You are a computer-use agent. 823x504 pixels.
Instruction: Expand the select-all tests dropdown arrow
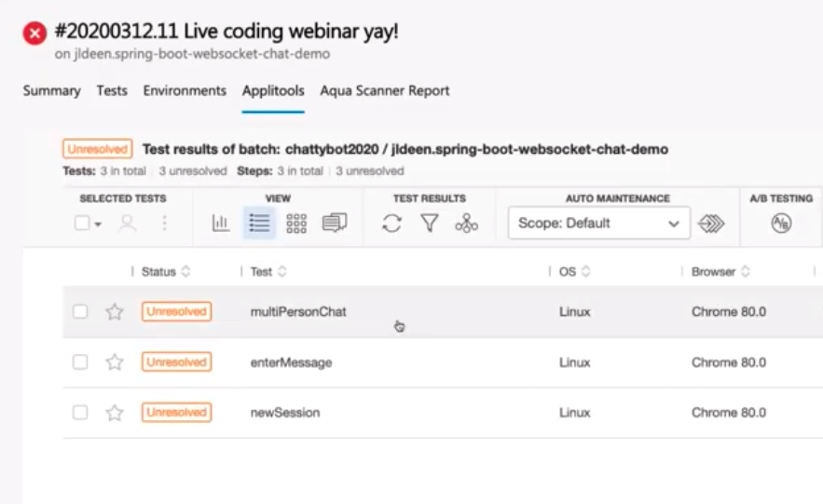98,225
